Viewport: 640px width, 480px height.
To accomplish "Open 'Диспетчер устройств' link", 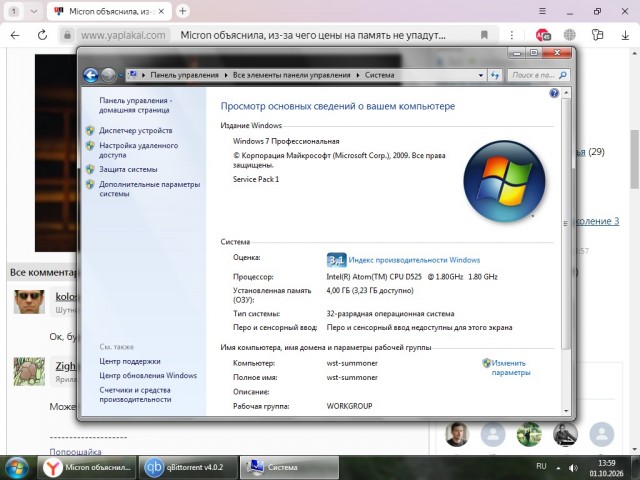I will 136,131.
